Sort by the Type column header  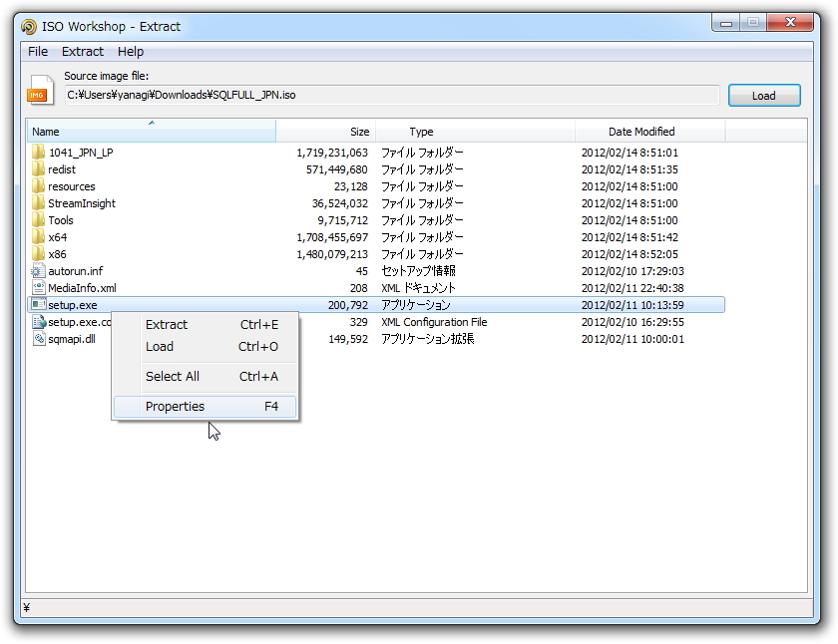(x=475, y=132)
